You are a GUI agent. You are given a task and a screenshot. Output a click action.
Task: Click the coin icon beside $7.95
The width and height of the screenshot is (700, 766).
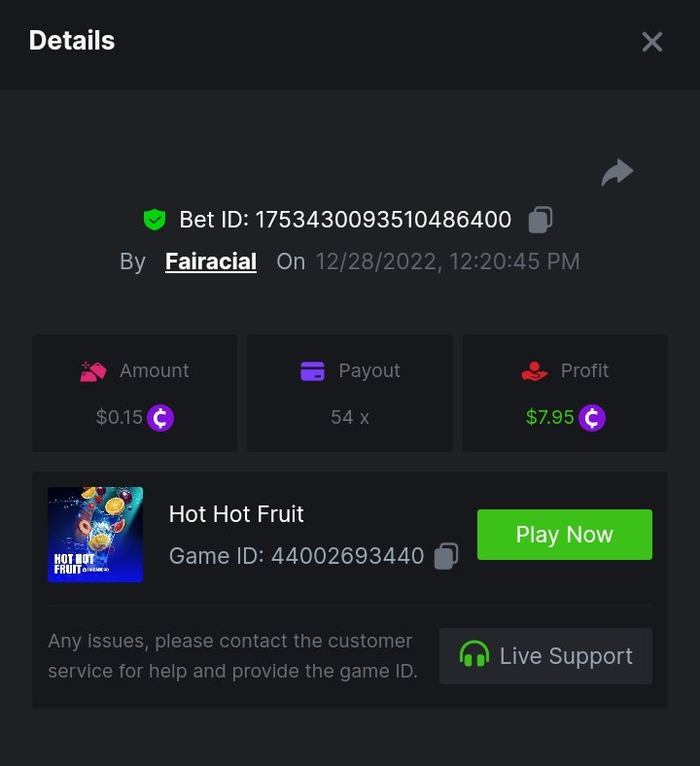coord(592,418)
